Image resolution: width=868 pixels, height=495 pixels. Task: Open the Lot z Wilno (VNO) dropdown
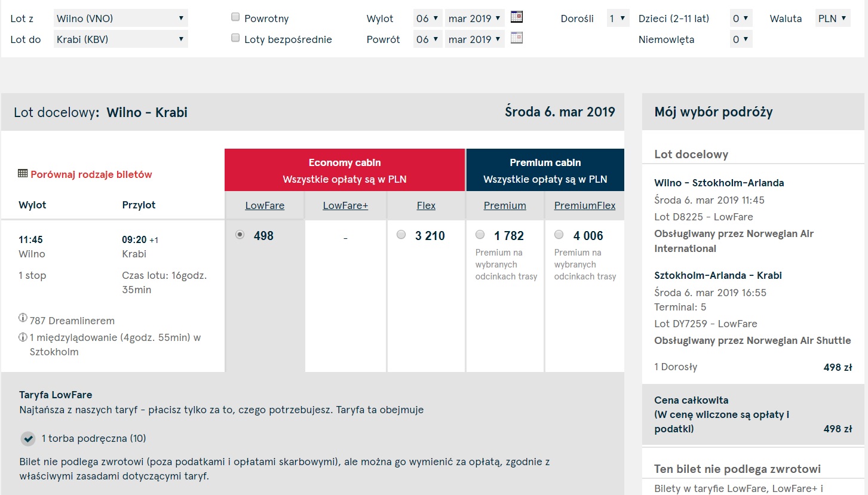[121, 18]
